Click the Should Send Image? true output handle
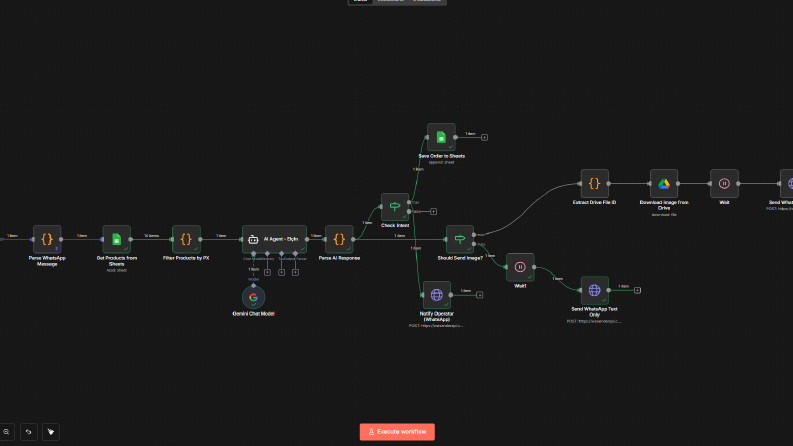Viewport: 793px width, 446px height. coord(474,235)
